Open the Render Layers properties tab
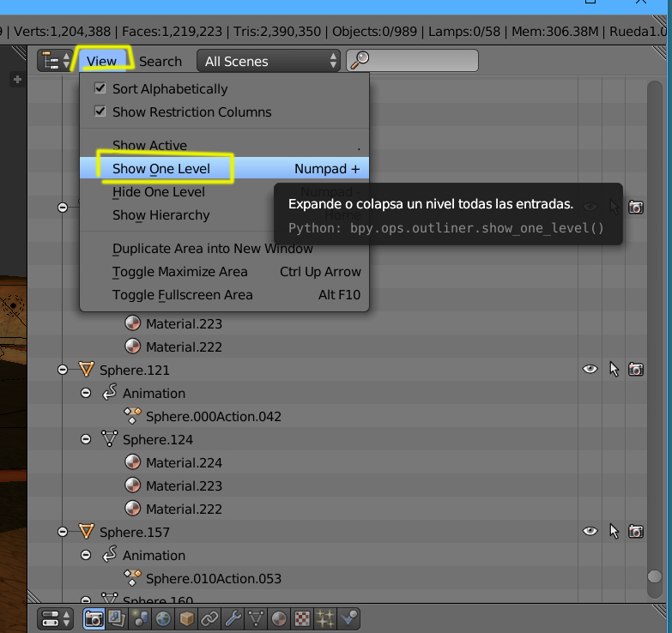The width and height of the screenshot is (672, 633). 117,619
